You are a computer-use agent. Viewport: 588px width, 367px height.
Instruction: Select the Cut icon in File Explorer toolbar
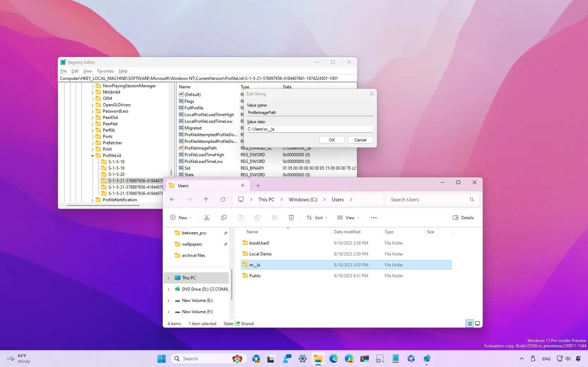point(207,217)
